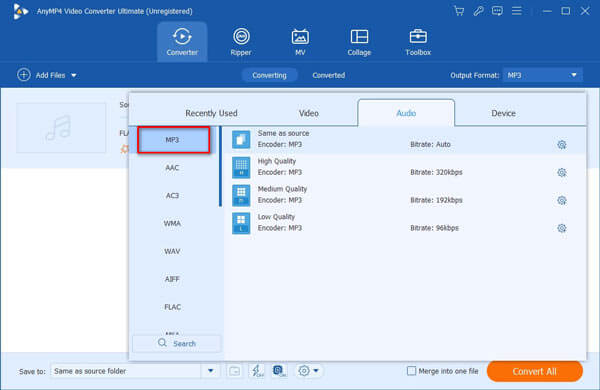
Task: Expand the Save to folder dropdown
Action: click(x=210, y=371)
